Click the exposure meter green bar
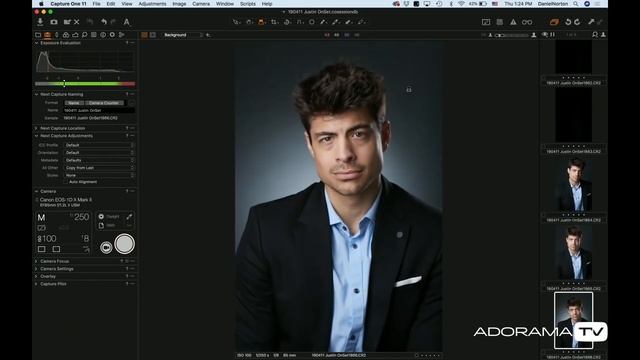The width and height of the screenshot is (640, 360). pos(85,84)
